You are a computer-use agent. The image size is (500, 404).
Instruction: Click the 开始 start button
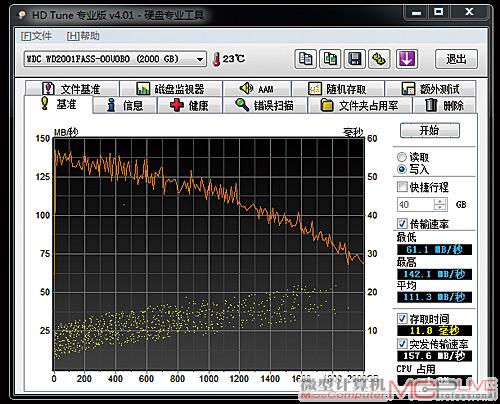click(430, 130)
